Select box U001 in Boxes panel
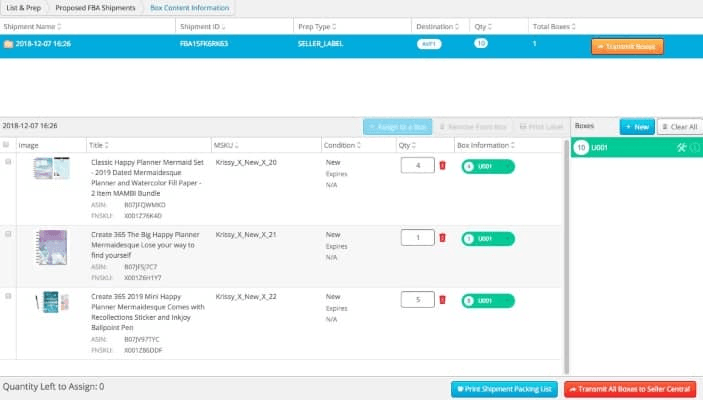This screenshot has height=400, width=703. (x=637, y=148)
